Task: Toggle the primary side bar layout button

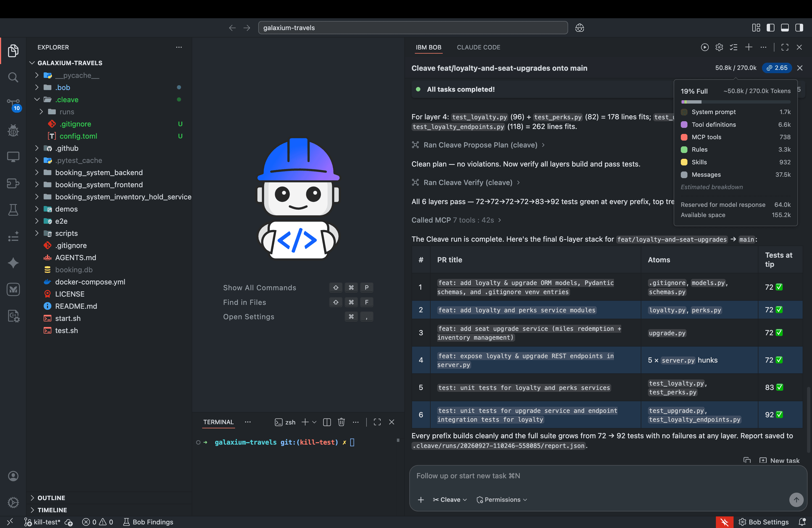Action: coord(770,28)
